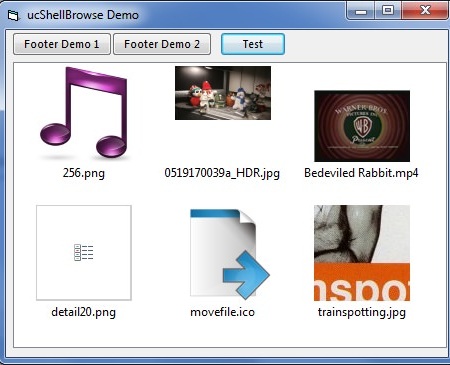Close the ucShellBrowse Demo window
Screen dimensions: 450x365
tap(425, 10)
